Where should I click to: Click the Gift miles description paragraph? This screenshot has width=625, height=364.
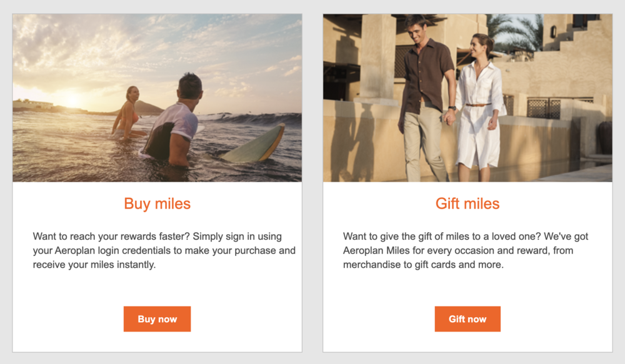[x=466, y=250]
